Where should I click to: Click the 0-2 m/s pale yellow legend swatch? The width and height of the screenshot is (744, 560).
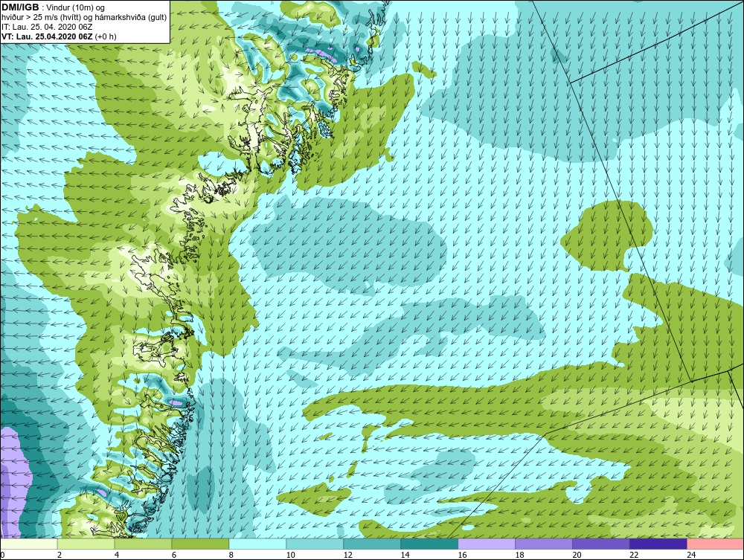(29, 544)
